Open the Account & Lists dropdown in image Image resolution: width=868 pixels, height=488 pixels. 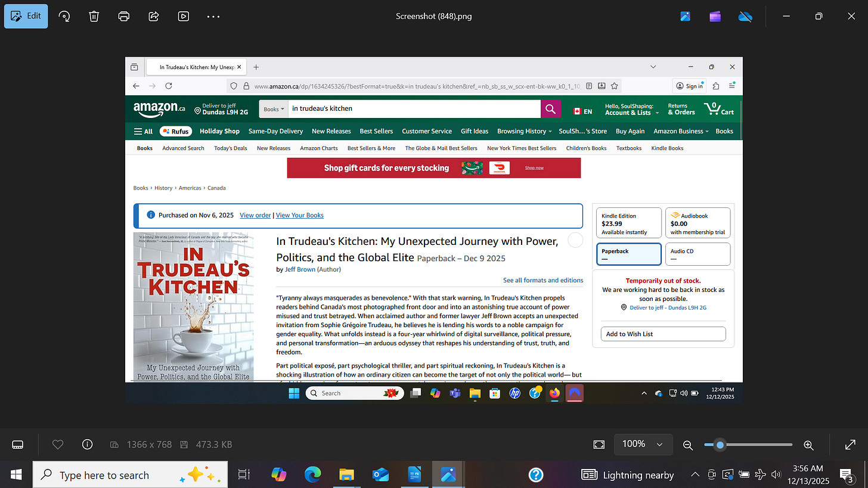[x=632, y=109]
